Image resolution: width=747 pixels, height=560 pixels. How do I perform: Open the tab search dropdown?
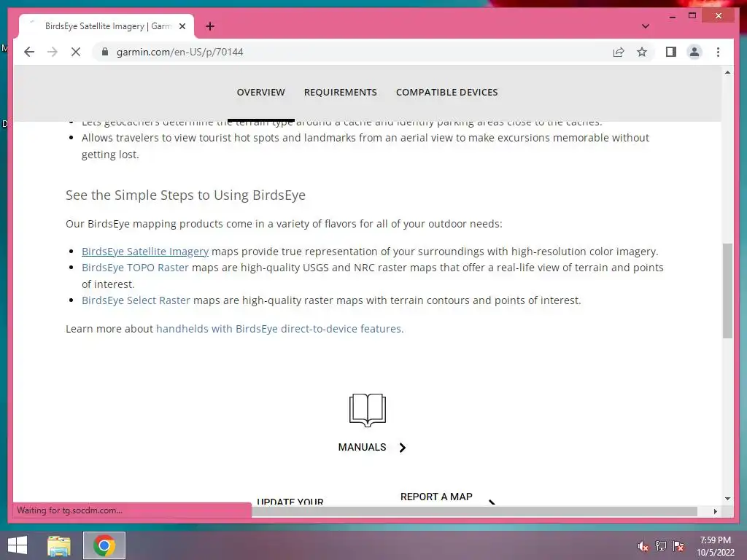point(645,26)
